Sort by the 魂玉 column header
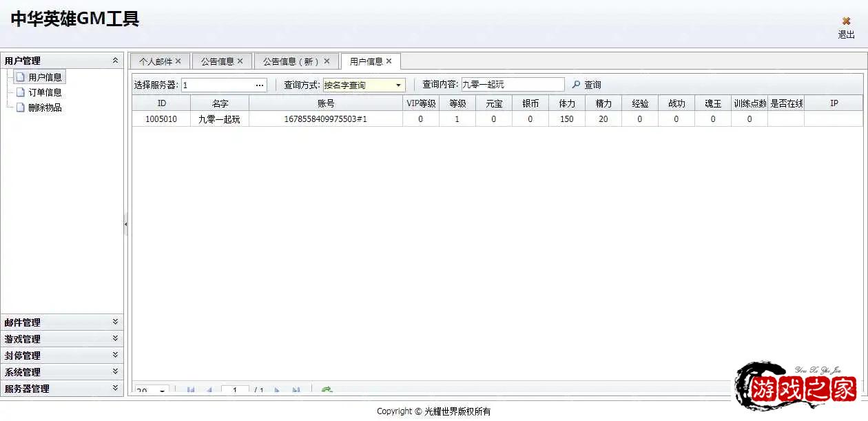 point(713,103)
